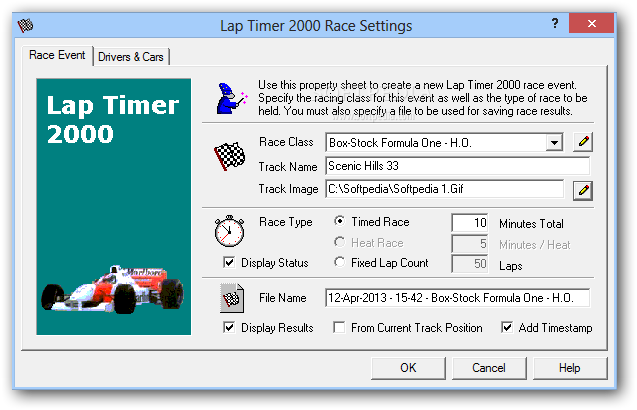This screenshot has width=637, height=410.
Task: Click the checkered flag icon beside Race Class
Action: pos(230,156)
